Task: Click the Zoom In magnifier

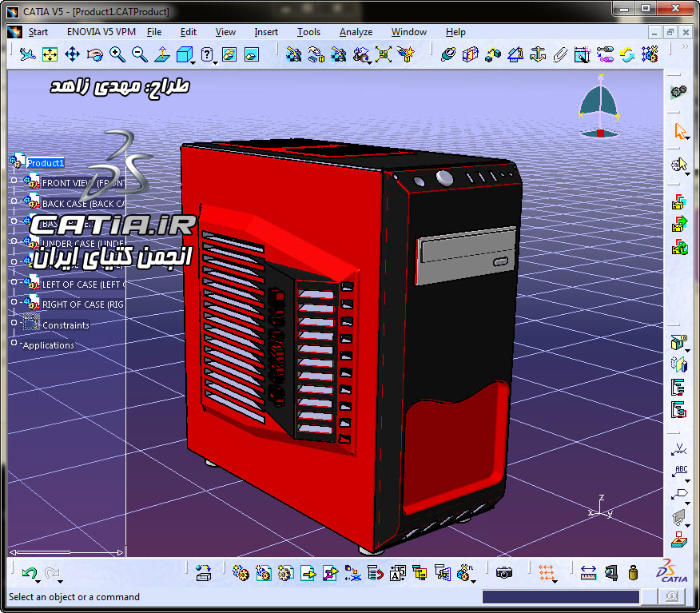Action: click(117, 54)
